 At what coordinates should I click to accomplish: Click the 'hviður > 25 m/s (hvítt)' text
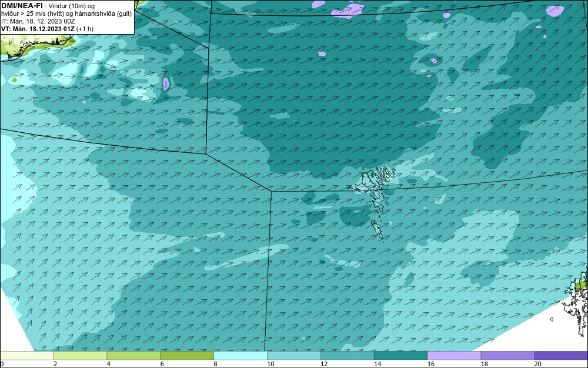pyautogui.click(x=32, y=14)
